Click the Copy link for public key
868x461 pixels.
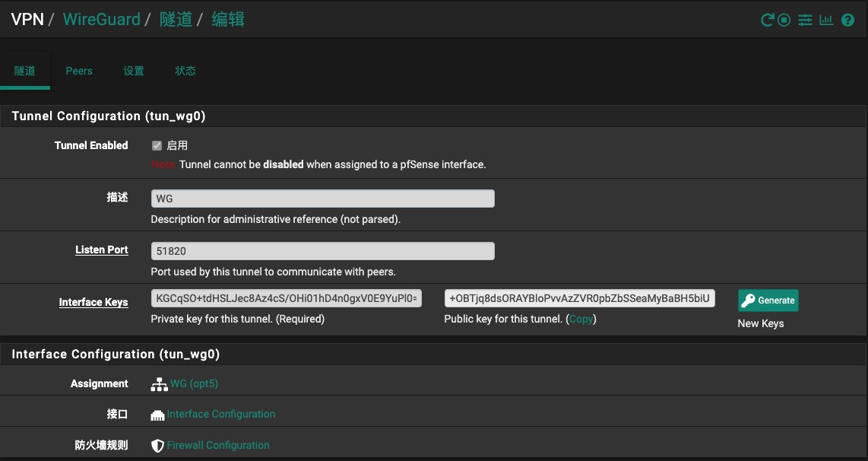(x=581, y=319)
